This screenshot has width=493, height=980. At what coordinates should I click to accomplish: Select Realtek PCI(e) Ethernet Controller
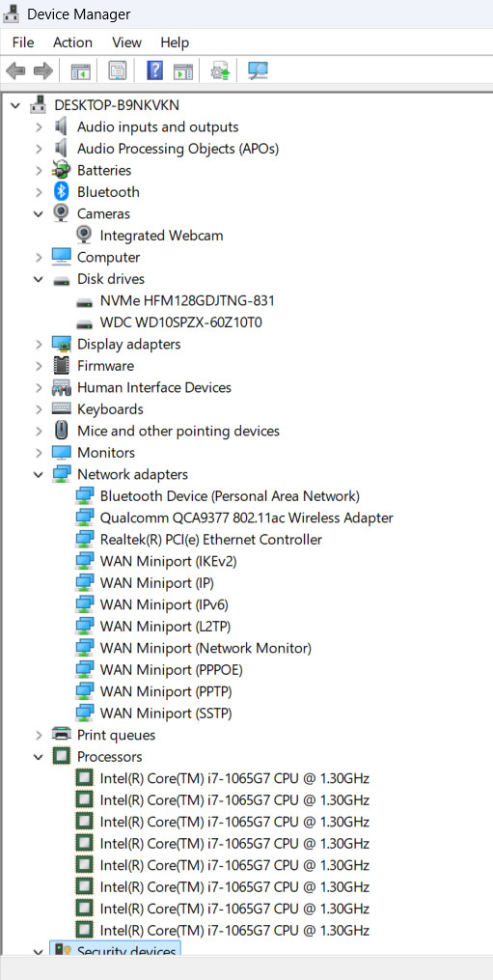click(x=211, y=540)
